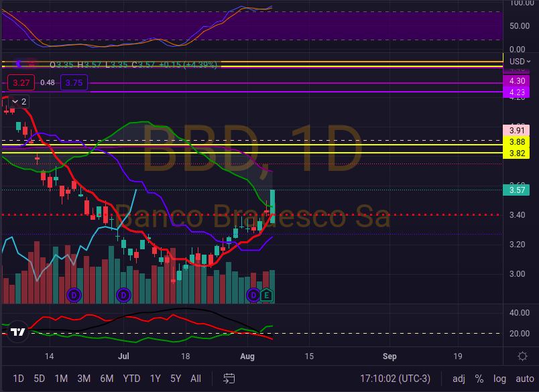Click the pink 3.91 price label

516,131
